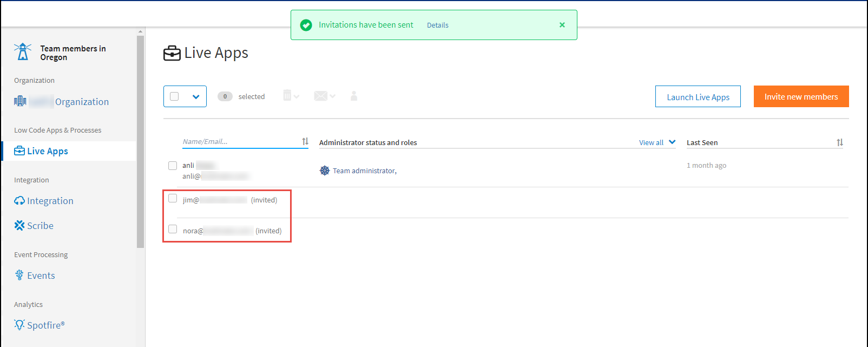Dismiss the invitations sent notification

(562, 25)
